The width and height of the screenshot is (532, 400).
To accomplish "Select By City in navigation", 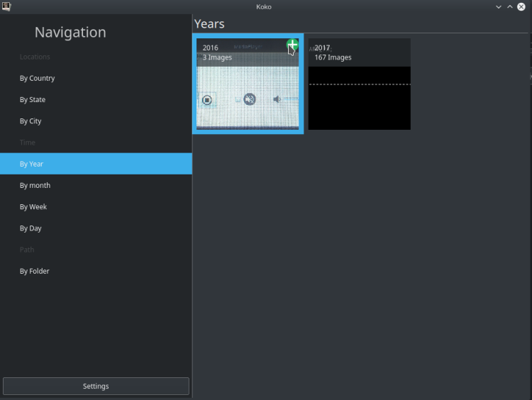I will pyautogui.click(x=96, y=121).
